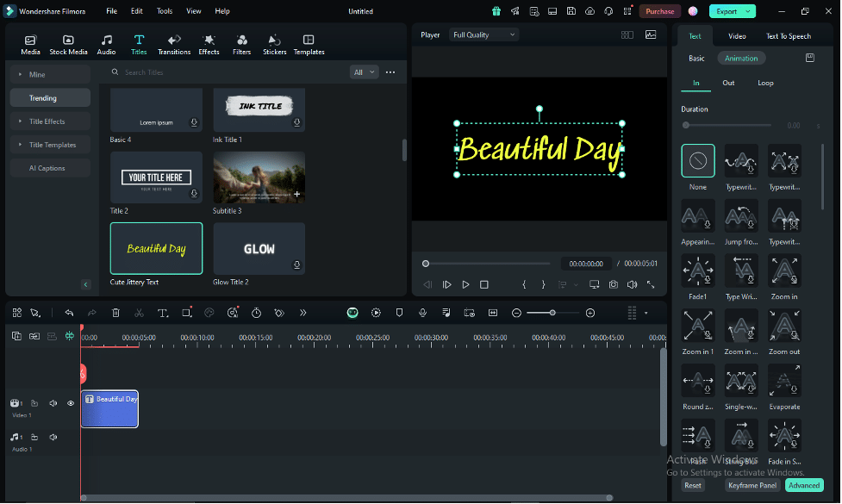Select the Titles tab icon
This screenshot has height=504, width=842.
click(139, 40)
